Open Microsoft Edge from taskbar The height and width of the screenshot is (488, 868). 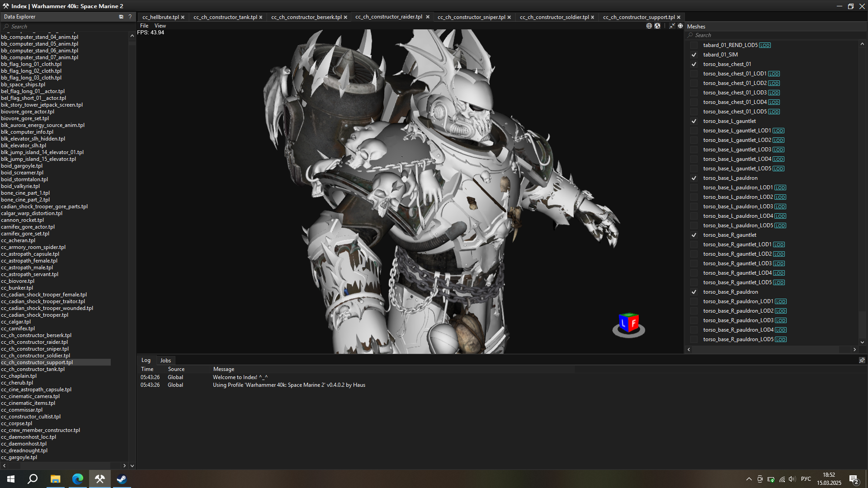77,479
